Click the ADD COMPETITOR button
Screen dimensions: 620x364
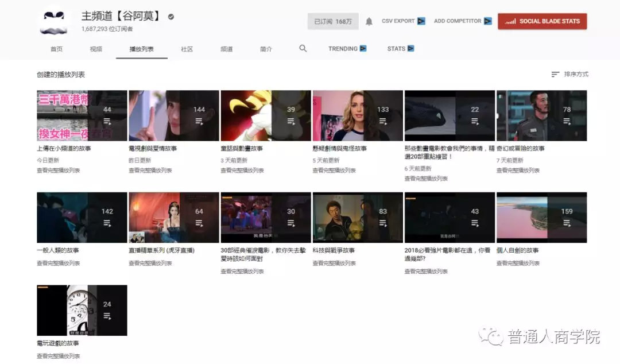[463, 21]
